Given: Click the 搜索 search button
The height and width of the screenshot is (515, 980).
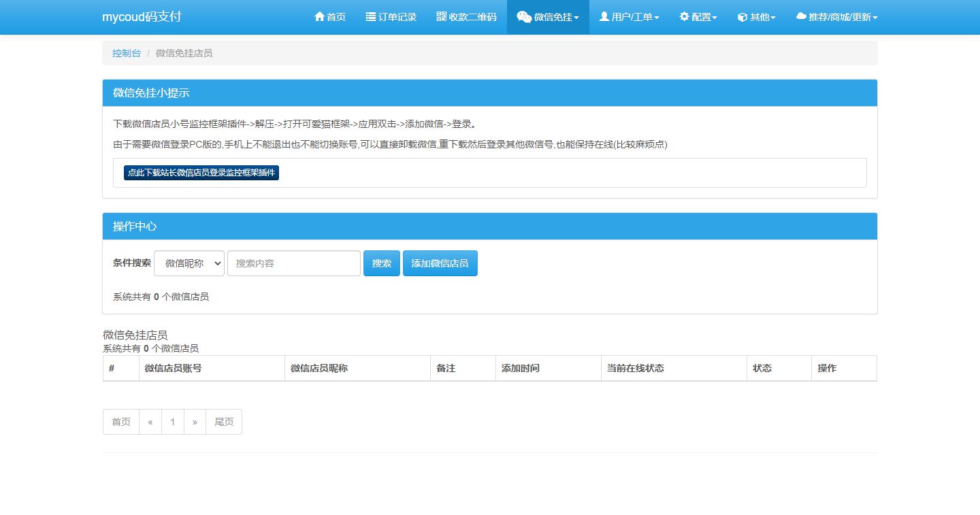Looking at the screenshot, I should 381,263.
